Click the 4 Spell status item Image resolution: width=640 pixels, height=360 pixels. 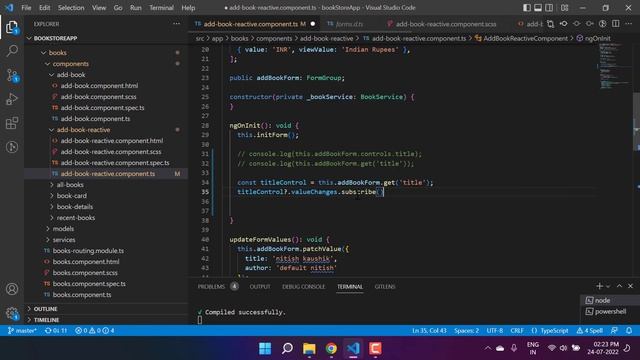[589, 331]
